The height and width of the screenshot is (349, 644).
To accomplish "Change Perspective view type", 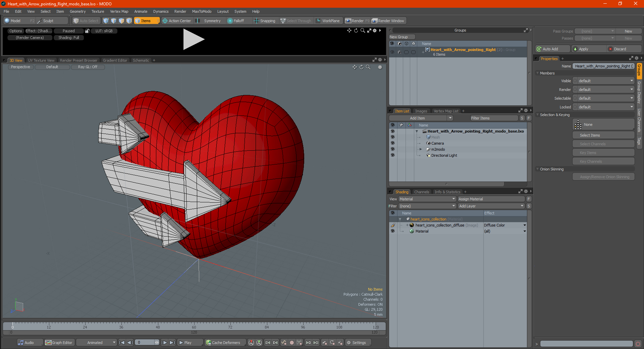I will pyautogui.click(x=20, y=67).
